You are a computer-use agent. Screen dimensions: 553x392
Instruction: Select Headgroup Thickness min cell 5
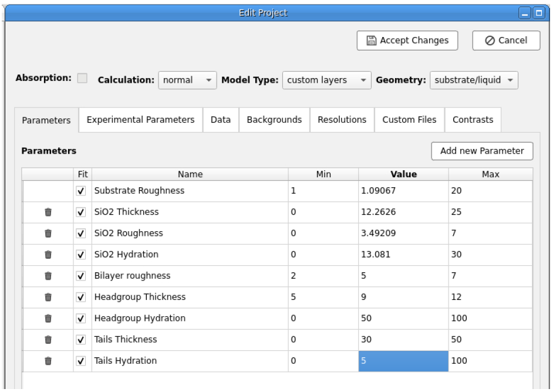tap(323, 297)
